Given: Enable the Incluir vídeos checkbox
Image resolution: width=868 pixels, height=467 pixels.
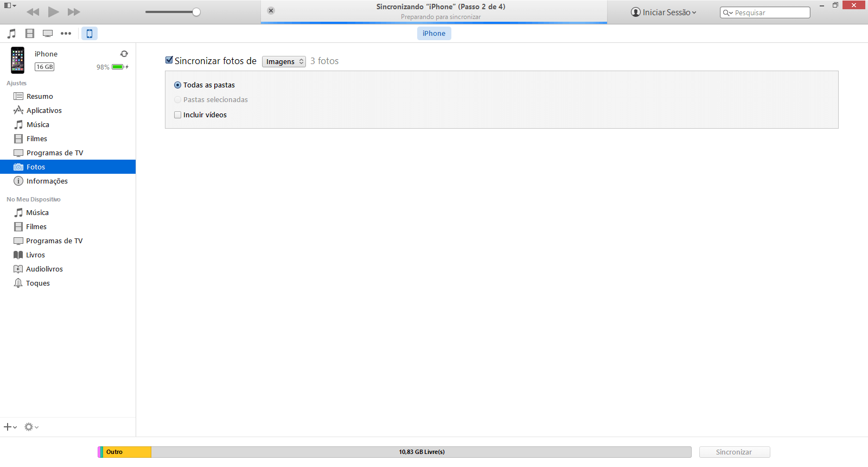Looking at the screenshot, I should tap(177, 115).
